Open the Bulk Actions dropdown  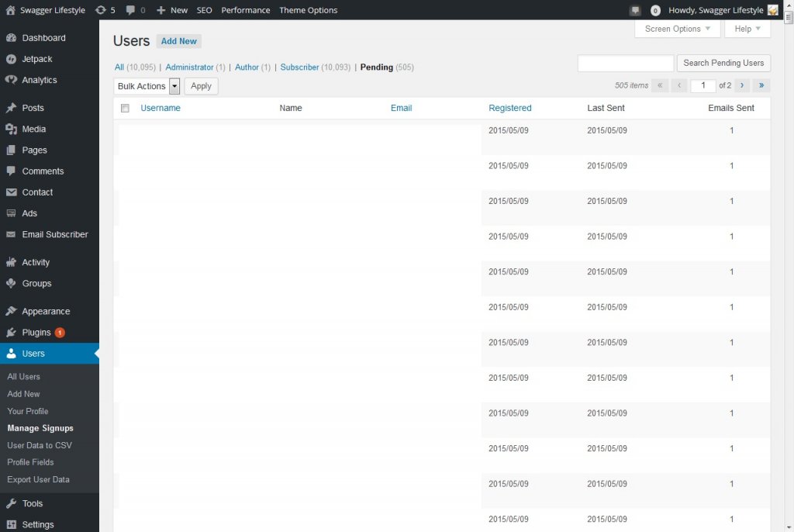click(147, 86)
